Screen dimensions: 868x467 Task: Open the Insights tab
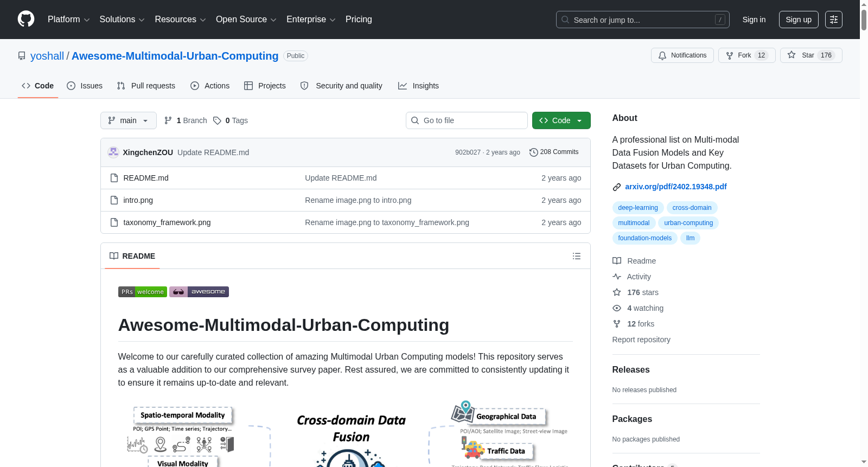pyautogui.click(x=418, y=86)
